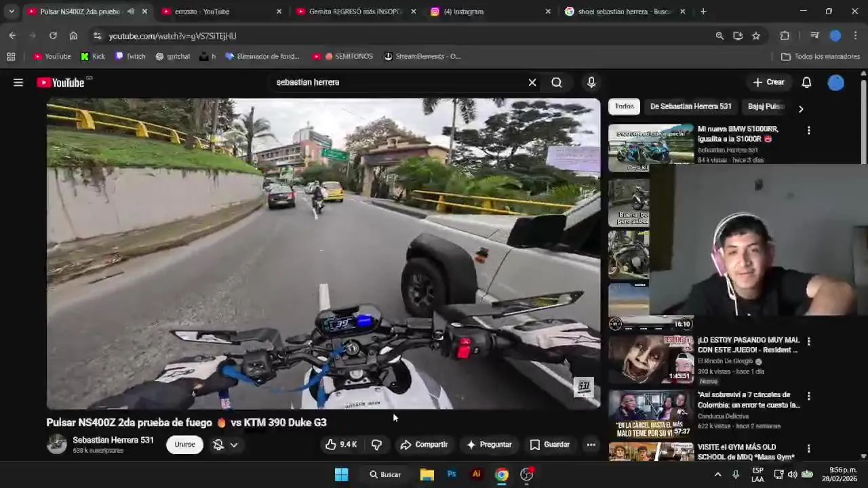
Task: Launch Photoshop from the taskbar
Action: coord(452,474)
